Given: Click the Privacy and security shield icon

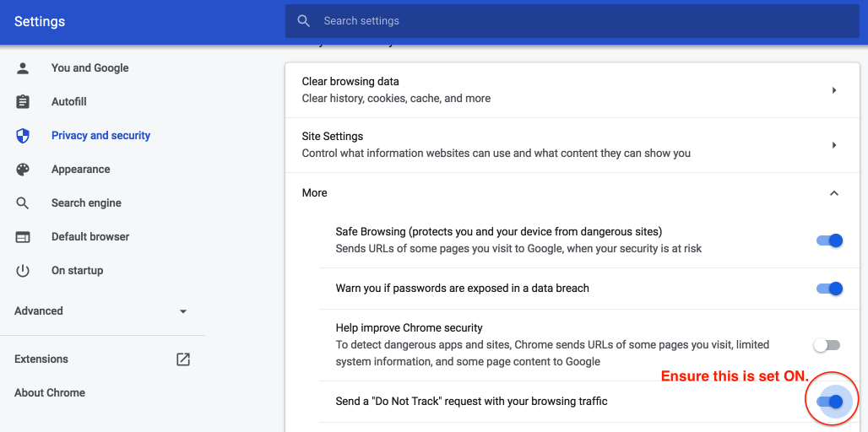Looking at the screenshot, I should 22,136.
